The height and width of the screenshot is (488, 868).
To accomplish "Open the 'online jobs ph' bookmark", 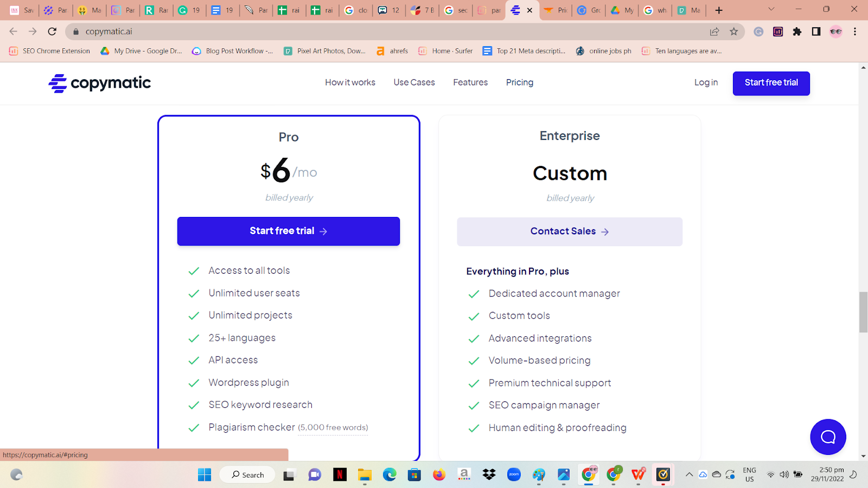I will [x=603, y=51].
